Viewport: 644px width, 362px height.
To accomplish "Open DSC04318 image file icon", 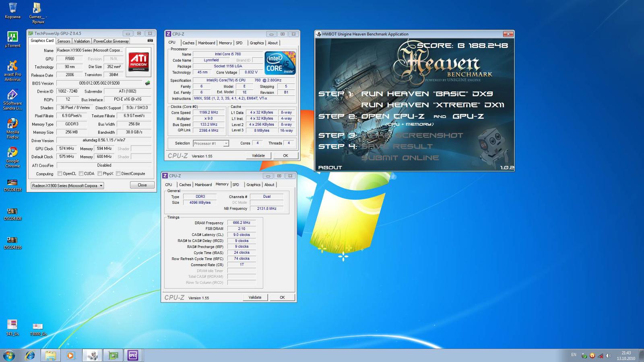I will point(12,185).
